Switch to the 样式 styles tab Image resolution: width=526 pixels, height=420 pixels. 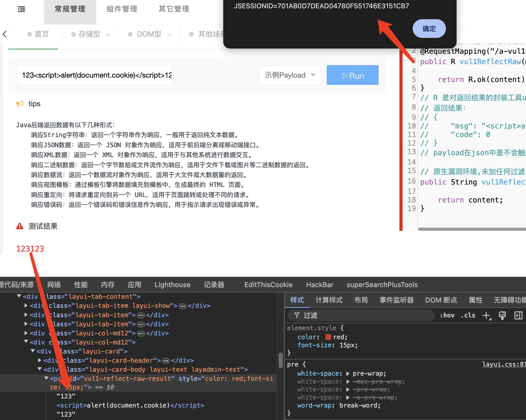point(297,300)
